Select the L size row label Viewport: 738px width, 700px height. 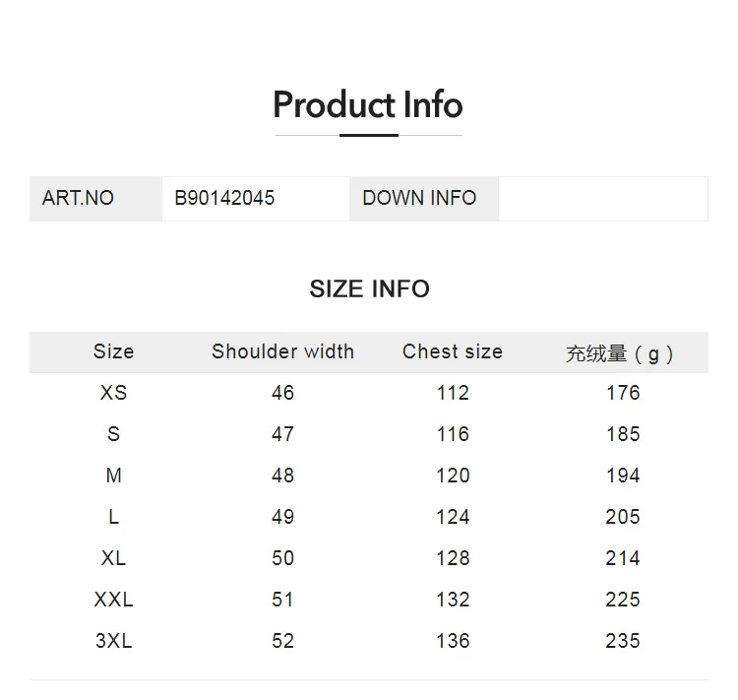pyautogui.click(x=113, y=517)
